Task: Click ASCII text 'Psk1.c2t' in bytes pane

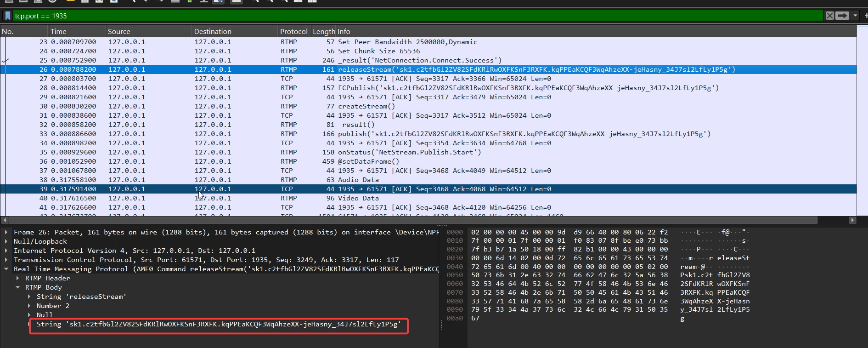Action: (697, 275)
